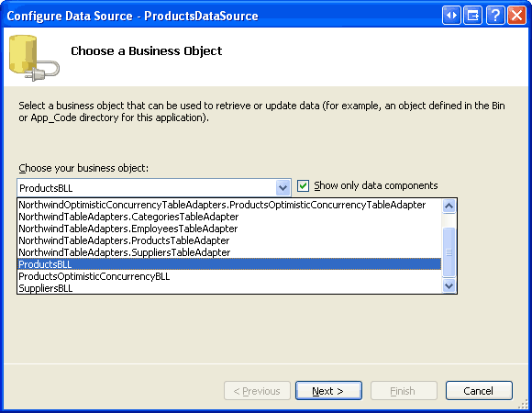Click the Next > button
The height and width of the screenshot is (413, 532).
point(328,391)
